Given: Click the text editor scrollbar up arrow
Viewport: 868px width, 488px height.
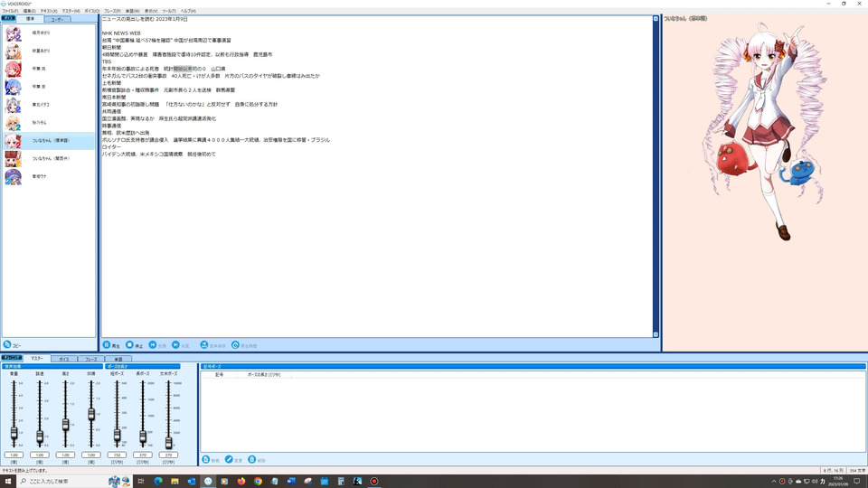Looking at the screenshot, I should click(656, 19).
